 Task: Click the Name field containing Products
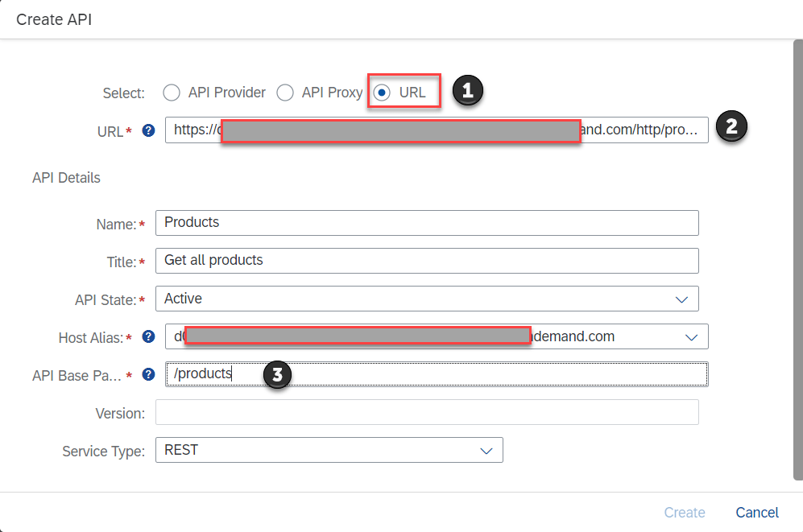pyautogui.click(x=427, y=223)
